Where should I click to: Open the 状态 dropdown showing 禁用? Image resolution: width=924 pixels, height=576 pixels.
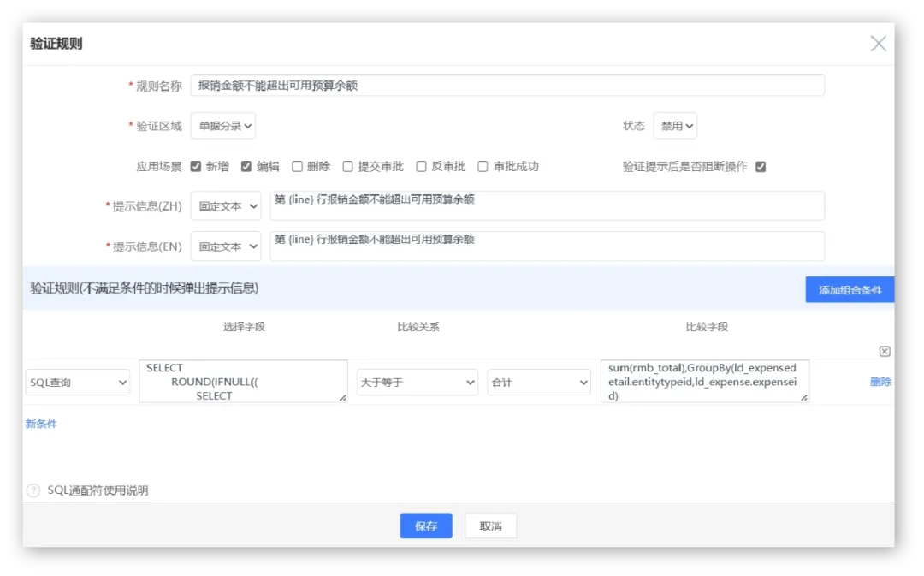(675, 126)
